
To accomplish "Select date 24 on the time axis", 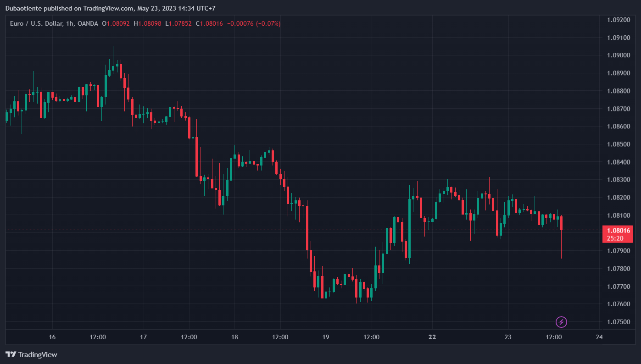I will point(599,337).
